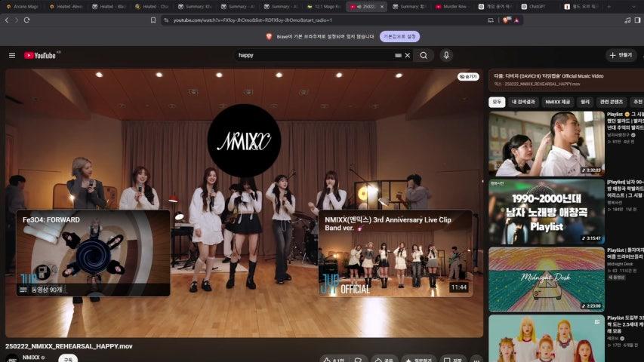This screenshot has width=644, height=362.
Task: Clear the 'happy' search text with X
Action: [408, 55]
